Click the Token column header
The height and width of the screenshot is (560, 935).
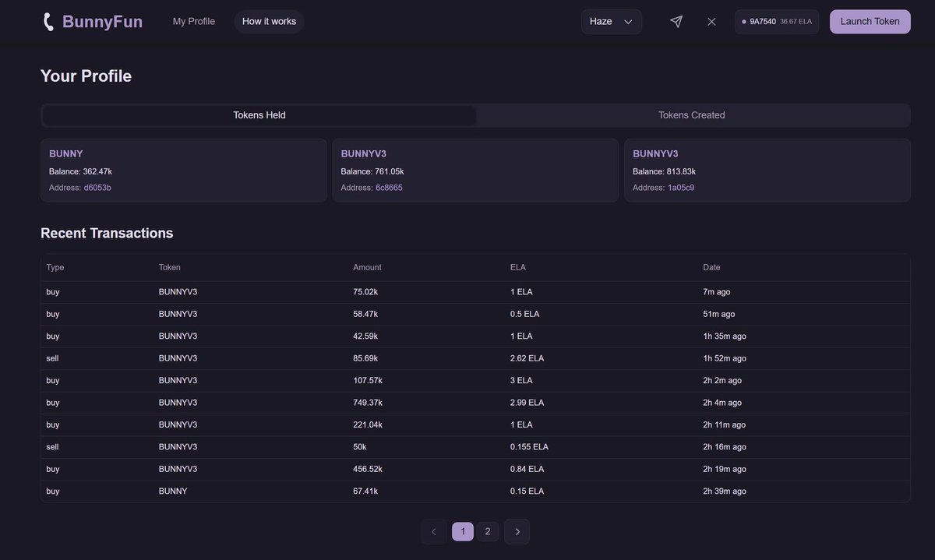click(170, 267)
